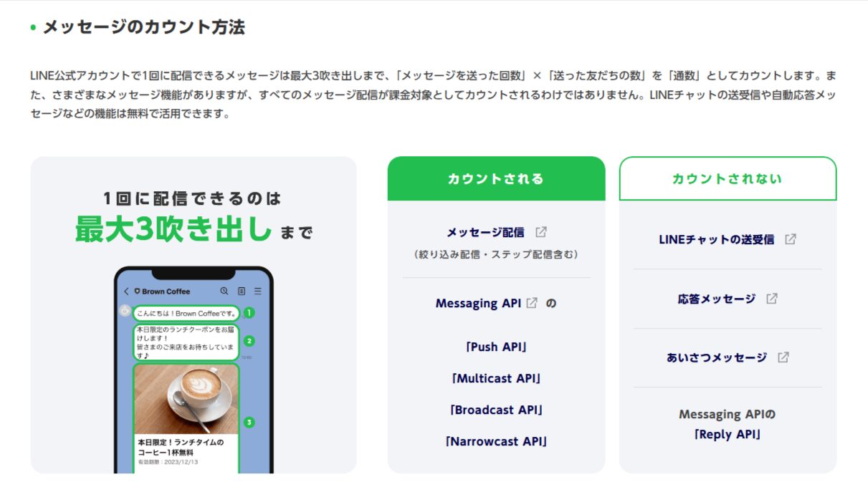Click external link icon next to メッセージ配信

pos(542,232)
